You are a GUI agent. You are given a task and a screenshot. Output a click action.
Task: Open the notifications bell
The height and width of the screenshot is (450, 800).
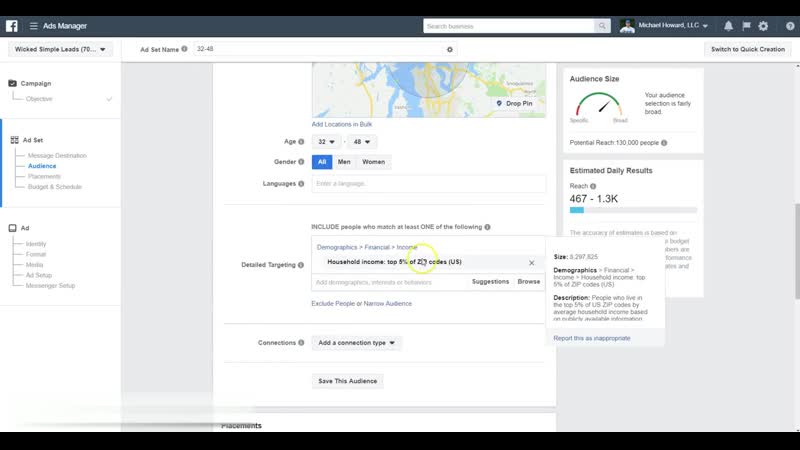729,26
